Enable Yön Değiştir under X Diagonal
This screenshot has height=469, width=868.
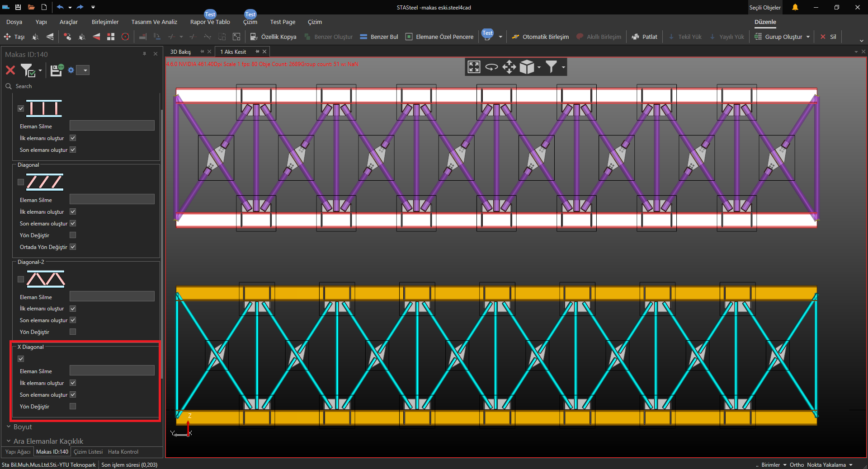pyautogui.click(x=73, y=406)
